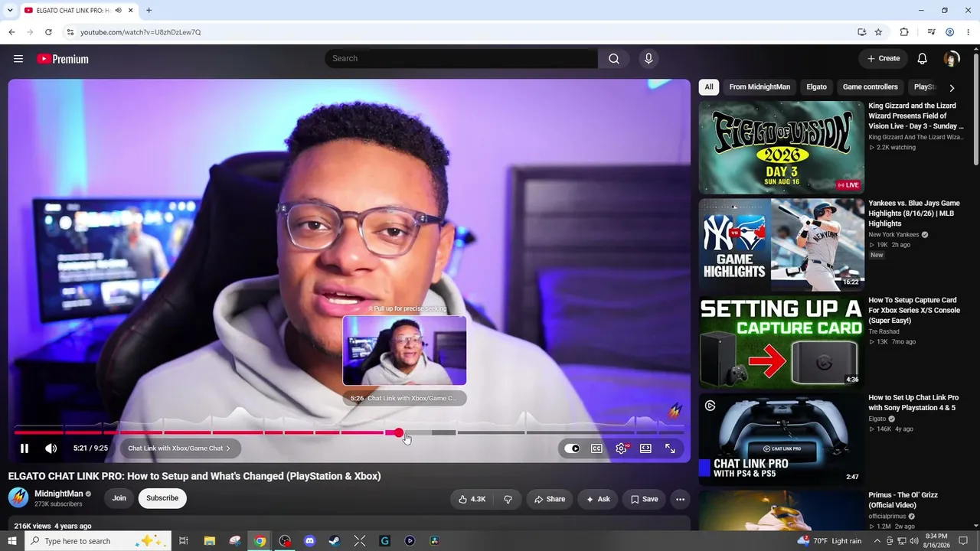This screenshot has width=980, height=551.
Task: Open the Windows Start menu
Action: click(11, 541)
